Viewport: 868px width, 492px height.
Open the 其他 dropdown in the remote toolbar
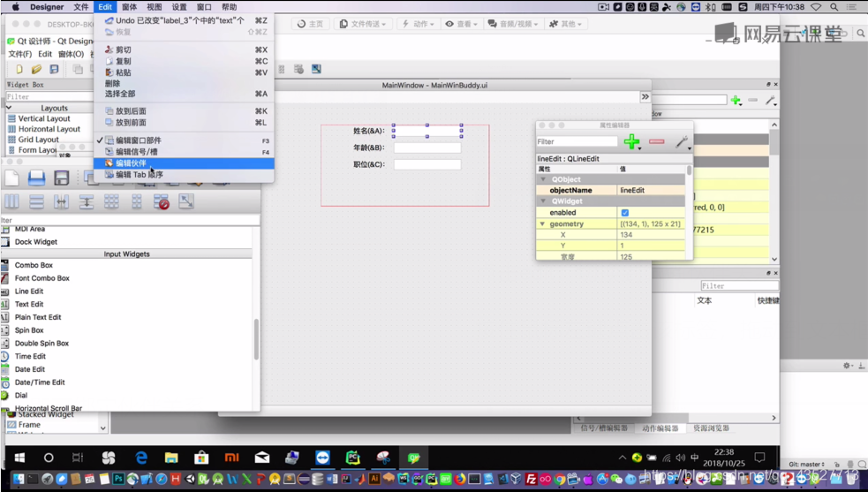(564, 24)
